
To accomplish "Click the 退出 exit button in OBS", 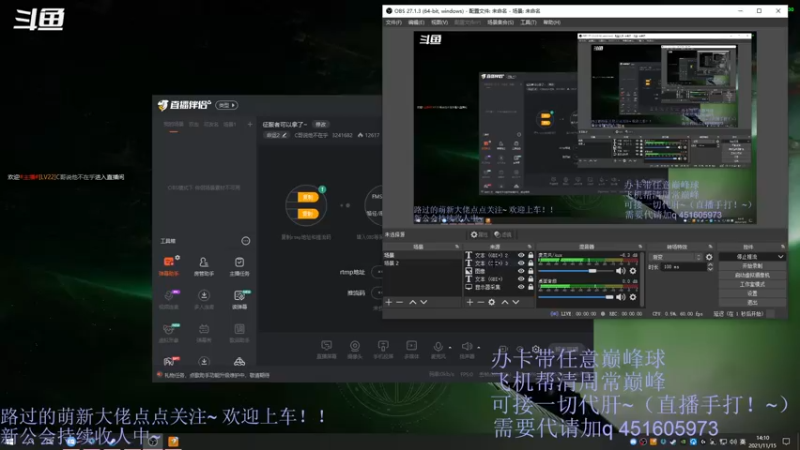I will [752, 303].
